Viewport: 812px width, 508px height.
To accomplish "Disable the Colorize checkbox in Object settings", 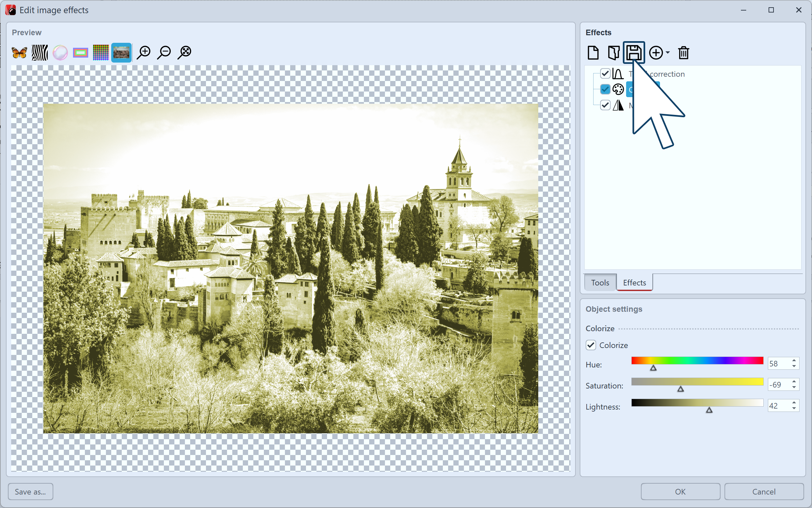I will (x=591, y=345).
